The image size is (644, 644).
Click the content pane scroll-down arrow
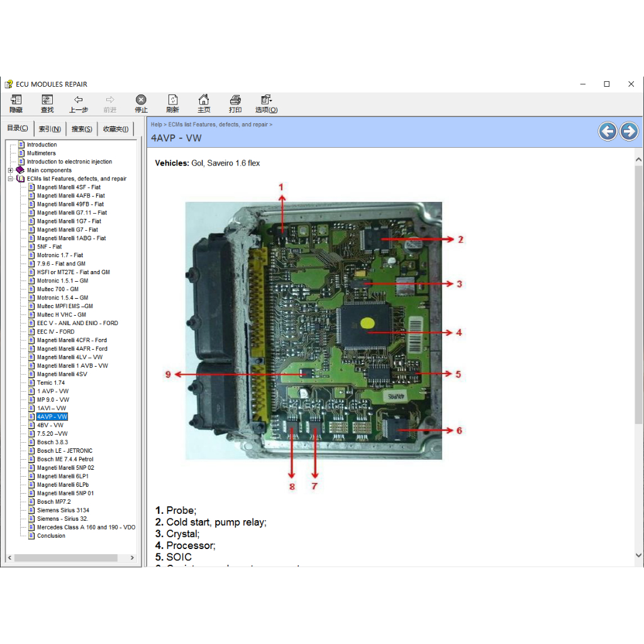pyautogui.click(x=639, y=556)
